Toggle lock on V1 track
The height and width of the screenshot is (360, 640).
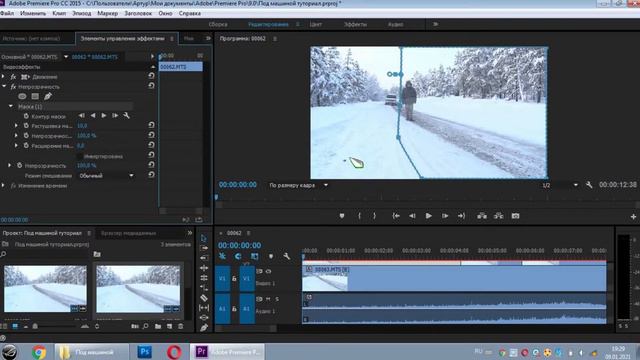tap(234, 279)
